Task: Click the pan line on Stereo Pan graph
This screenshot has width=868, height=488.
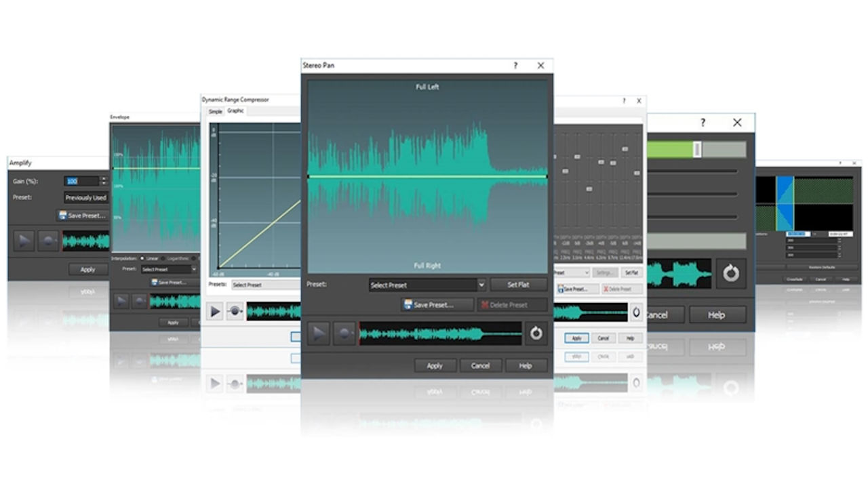Action: coord(427,177)
